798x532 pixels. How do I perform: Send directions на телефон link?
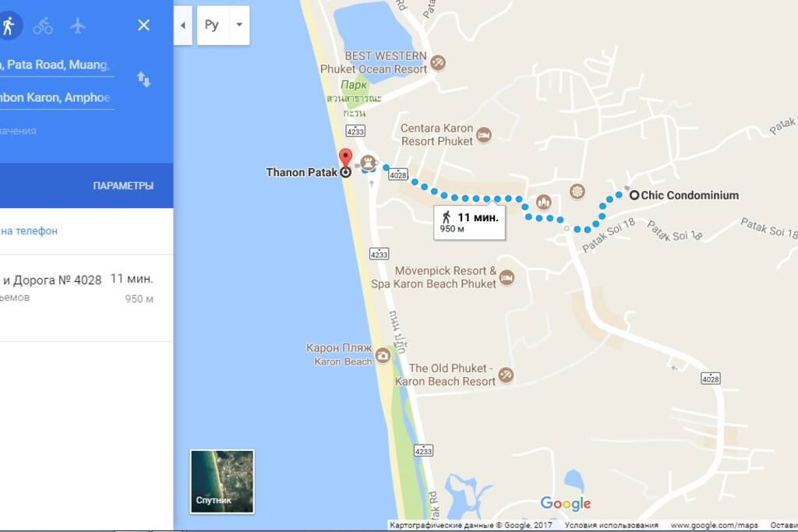pyautogui.click(x=29, y=231)
